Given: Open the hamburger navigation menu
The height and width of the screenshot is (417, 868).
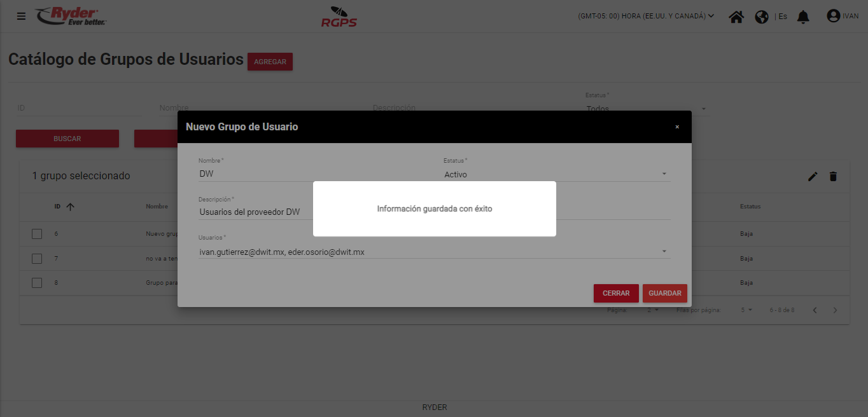Looking at the screenshot, I should (22, 16).
